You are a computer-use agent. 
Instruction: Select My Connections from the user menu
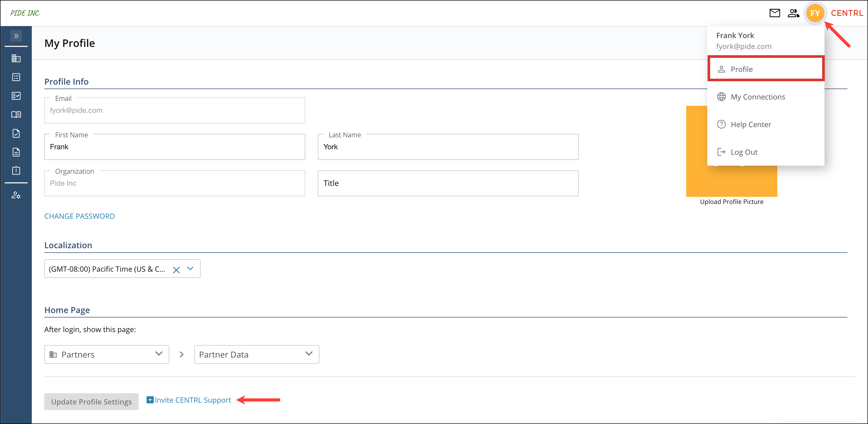pos(766,97)
